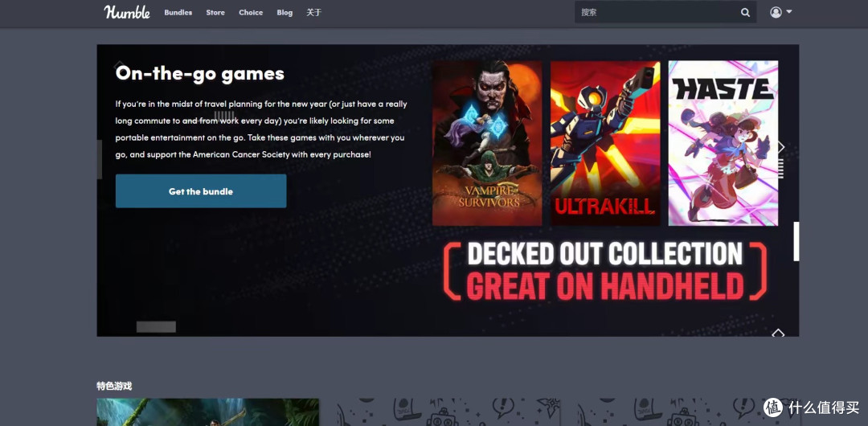Click the 特色游戏 section heading

pyautogui.click(x=114, y=386)
